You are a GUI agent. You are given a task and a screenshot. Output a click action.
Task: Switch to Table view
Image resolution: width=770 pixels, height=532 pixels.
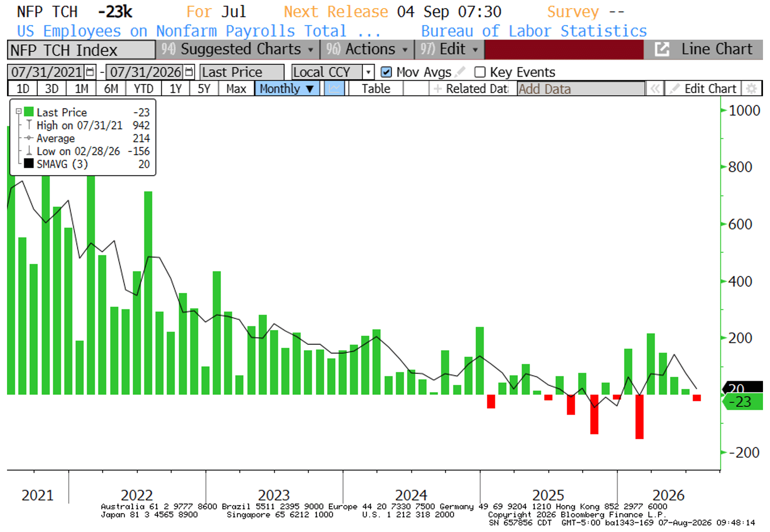(x=376, y=89)
